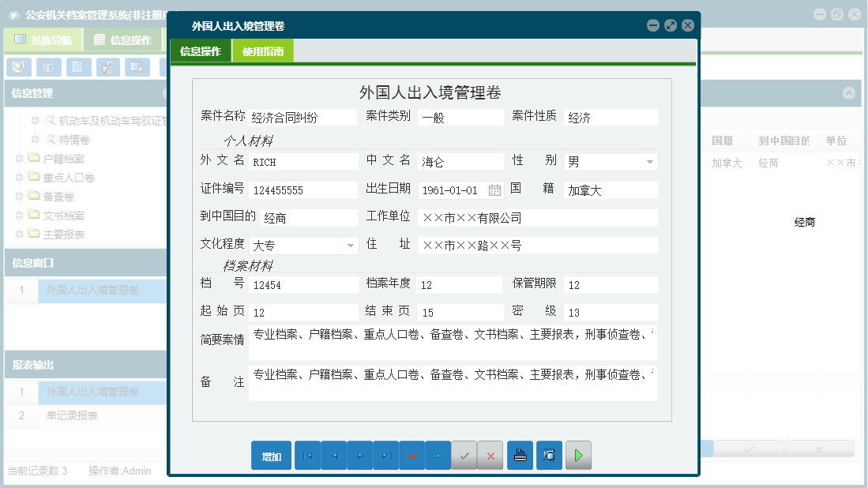The image size is (868, 488).
Task: Expand the 户籍档案 tree node
Action: (x=20, y=158)
